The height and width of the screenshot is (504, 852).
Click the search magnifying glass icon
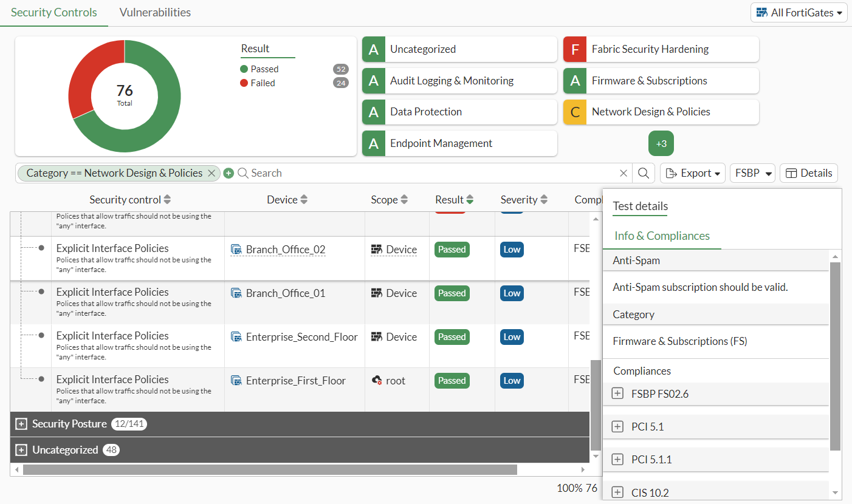[644, 173]
